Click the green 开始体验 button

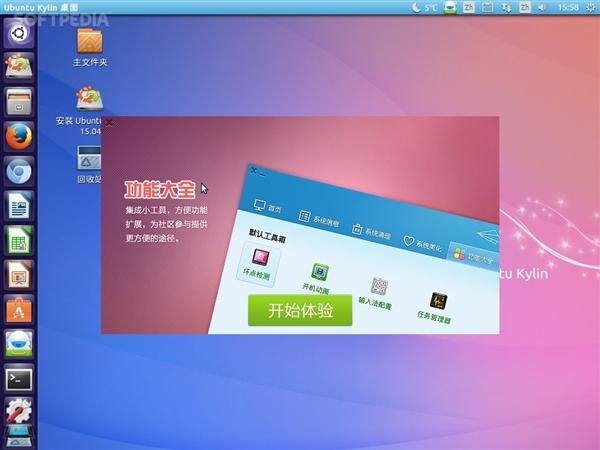point(300,310)
